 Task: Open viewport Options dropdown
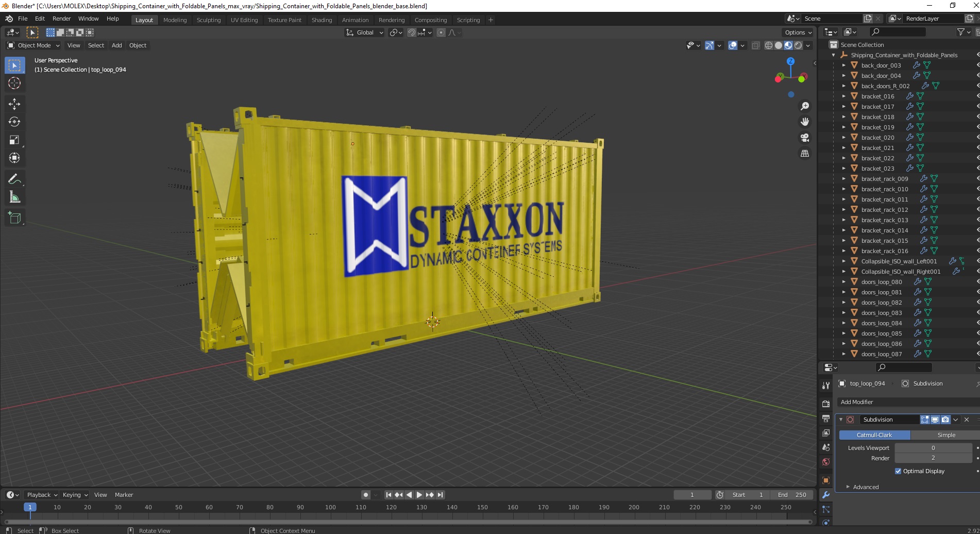click(x=798, y=32)
